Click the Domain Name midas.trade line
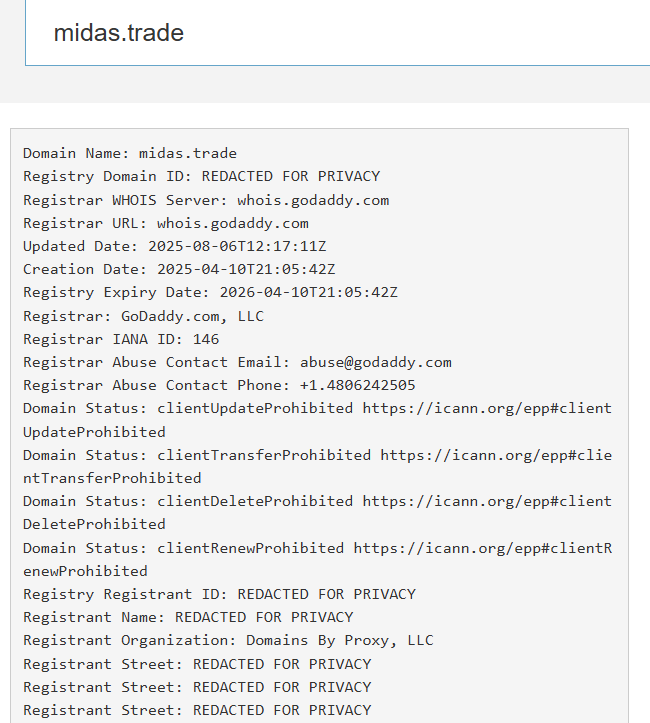650x723 pixels. click(x=130, y=153)
